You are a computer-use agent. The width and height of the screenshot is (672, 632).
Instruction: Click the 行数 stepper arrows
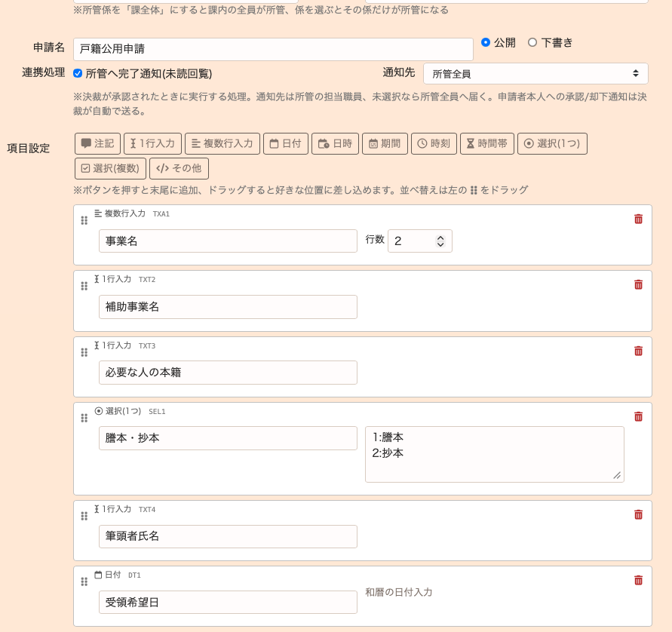(440, 241)
